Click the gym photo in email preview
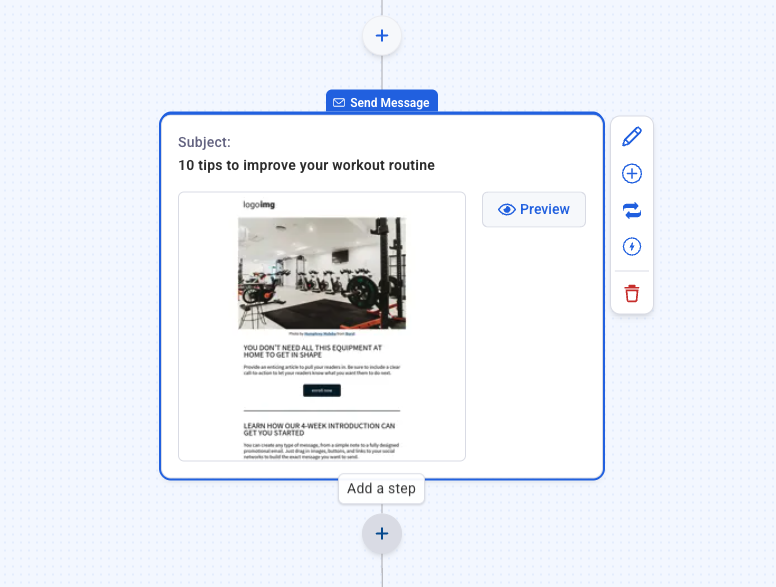Viewport: 776px width, 587px height. pyautogui.click(x=322, y=273)
